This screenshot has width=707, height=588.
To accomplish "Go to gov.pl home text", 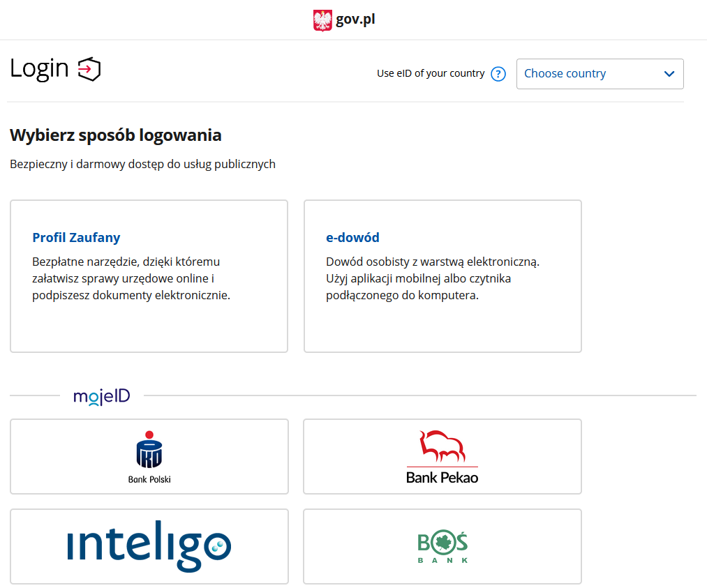I will [x=355, y=20].
